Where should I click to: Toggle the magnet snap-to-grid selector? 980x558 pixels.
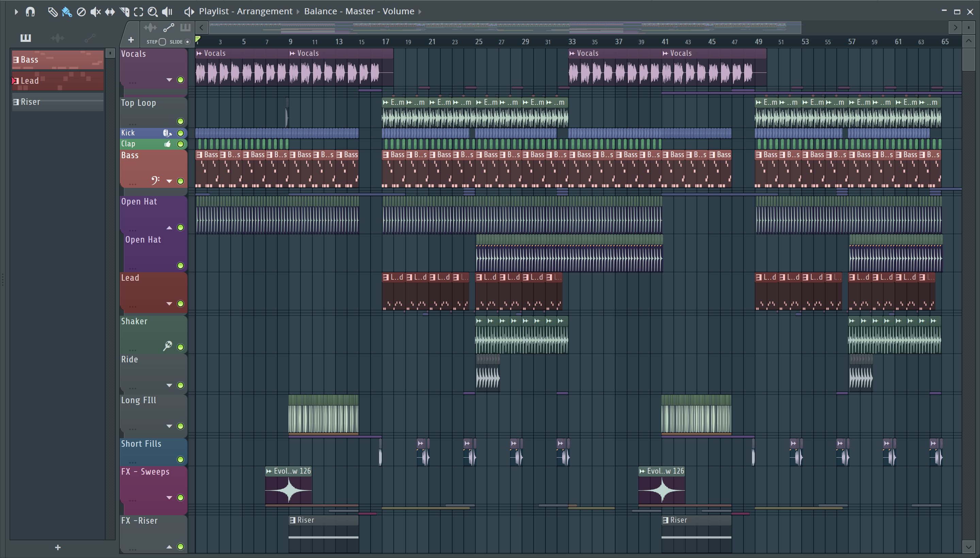[x=30, y=12]
